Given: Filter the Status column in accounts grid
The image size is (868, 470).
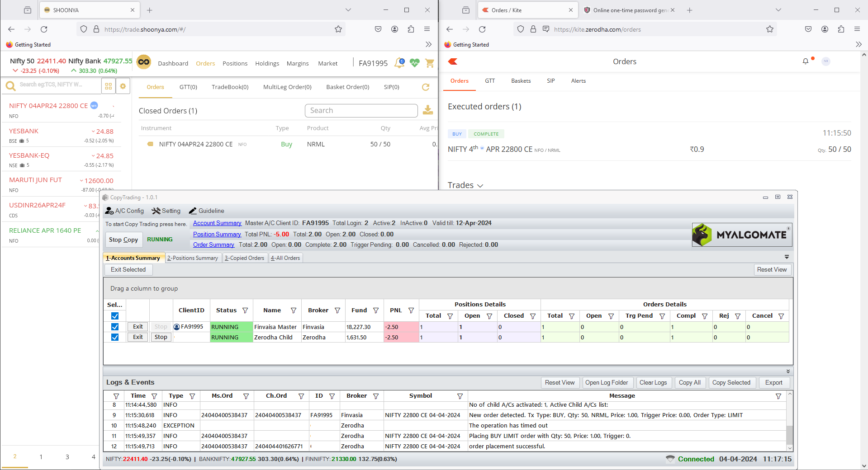Looking at the screenshot, I should pos(245,310).
